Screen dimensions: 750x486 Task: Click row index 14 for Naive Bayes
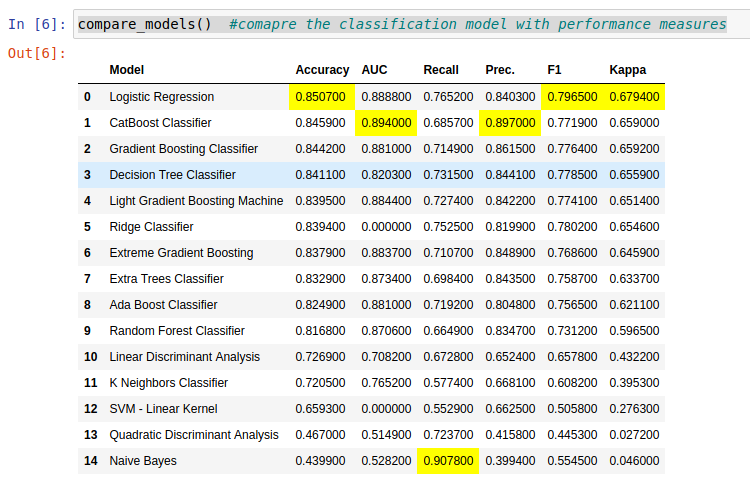click(90, 461)
